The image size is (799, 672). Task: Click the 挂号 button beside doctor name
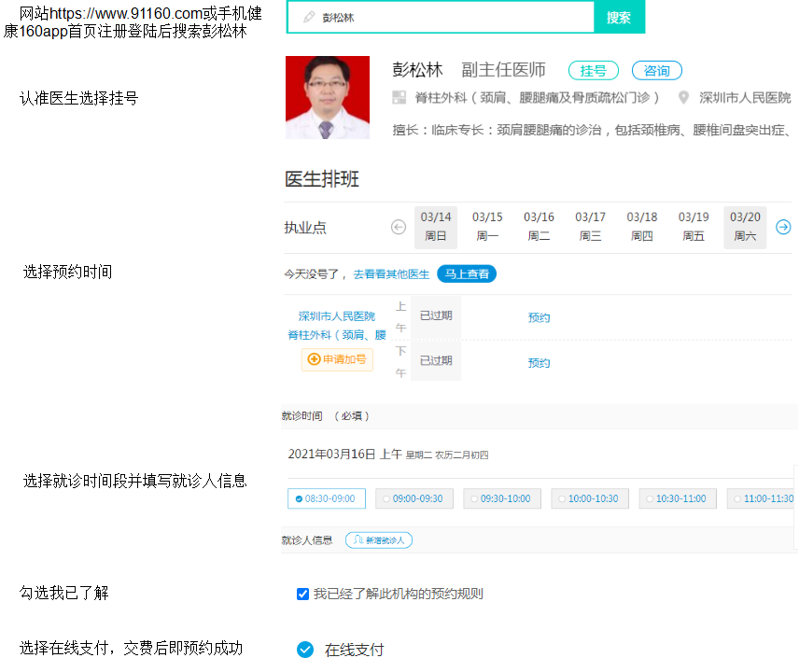click(x=593, y=71)
